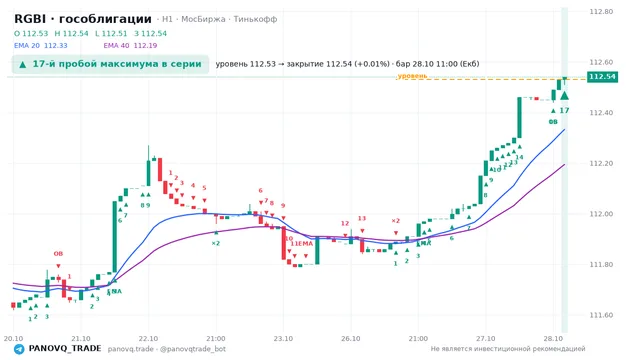Click the 112.60 price axis label

click(601, 62)
